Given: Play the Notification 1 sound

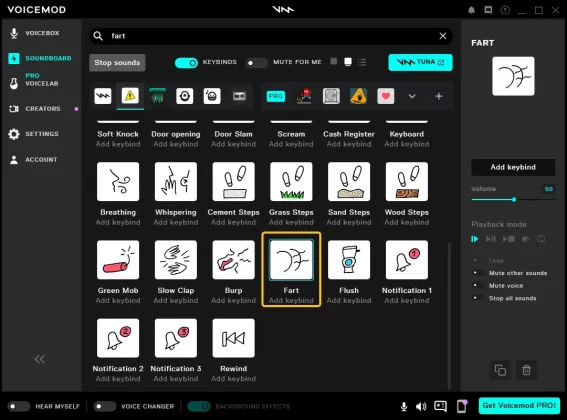Looking at the screenshot, I should (x=407, y=260).
